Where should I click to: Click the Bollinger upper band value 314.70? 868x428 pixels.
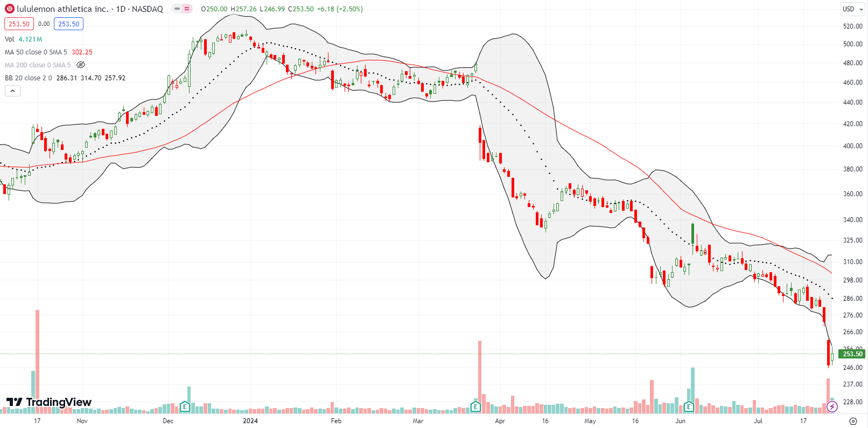(91, 78)
